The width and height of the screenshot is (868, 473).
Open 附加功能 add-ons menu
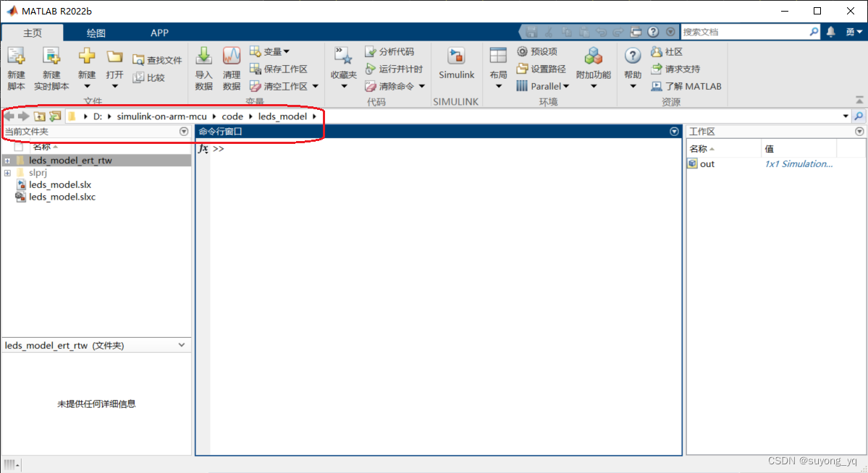[x=594, y=69]
